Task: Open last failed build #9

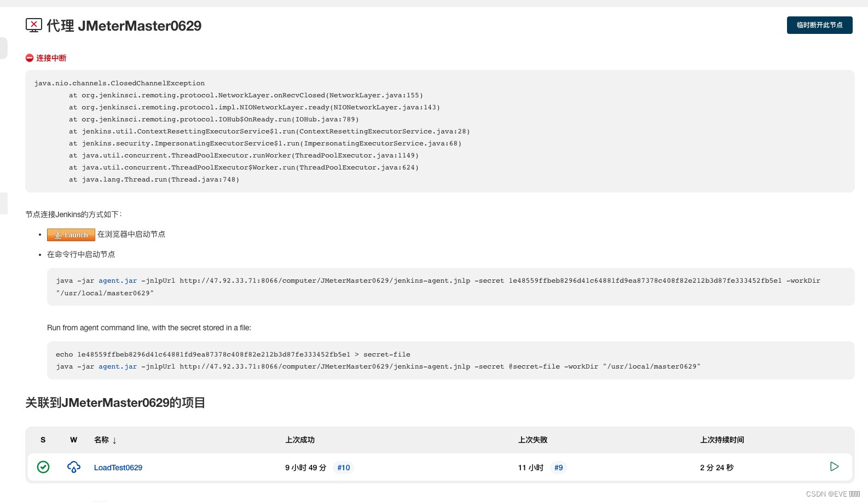Action: tap(558, 468)
